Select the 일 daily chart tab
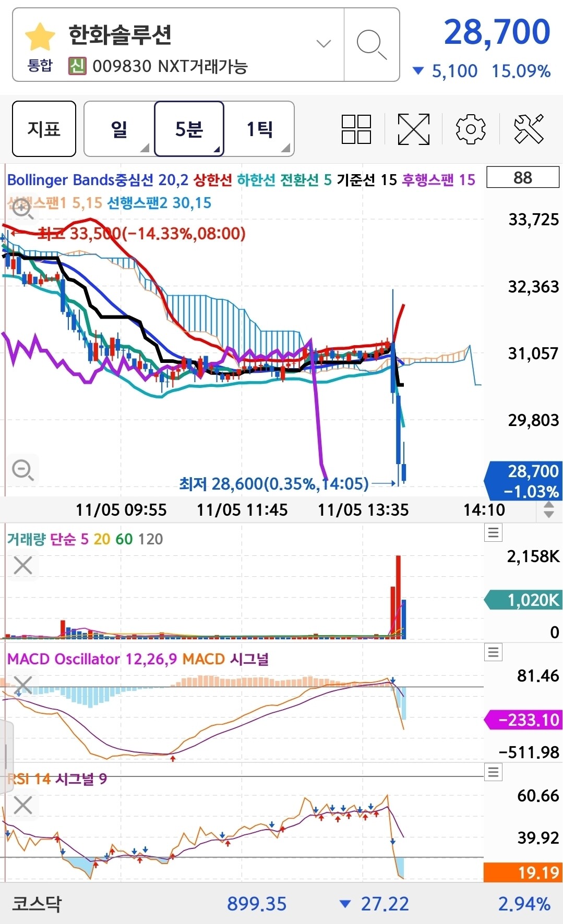This screenshot has height=924, width=563. pos(119,129)
